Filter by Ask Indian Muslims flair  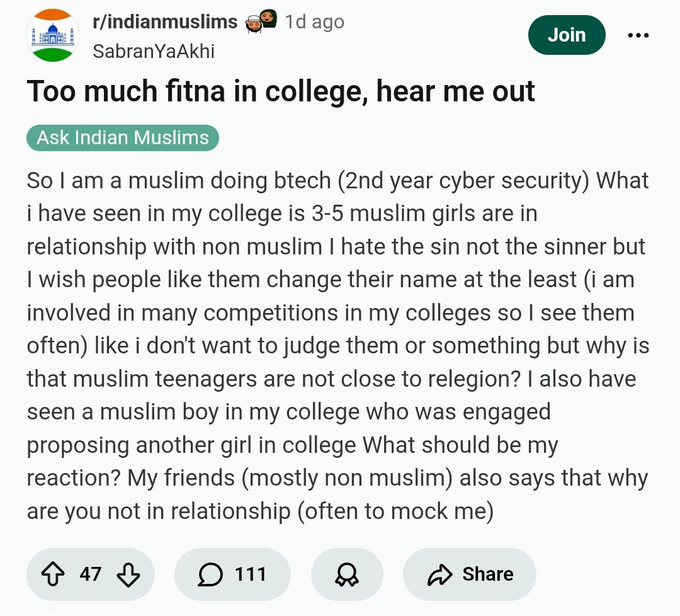click(x=123, y=138)
